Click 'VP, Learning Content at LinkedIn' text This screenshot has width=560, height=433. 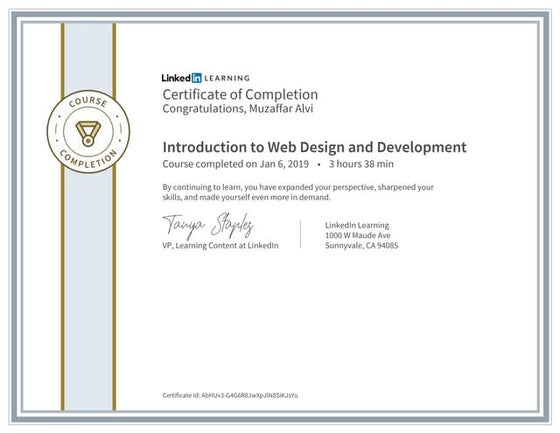click(220, 245)
